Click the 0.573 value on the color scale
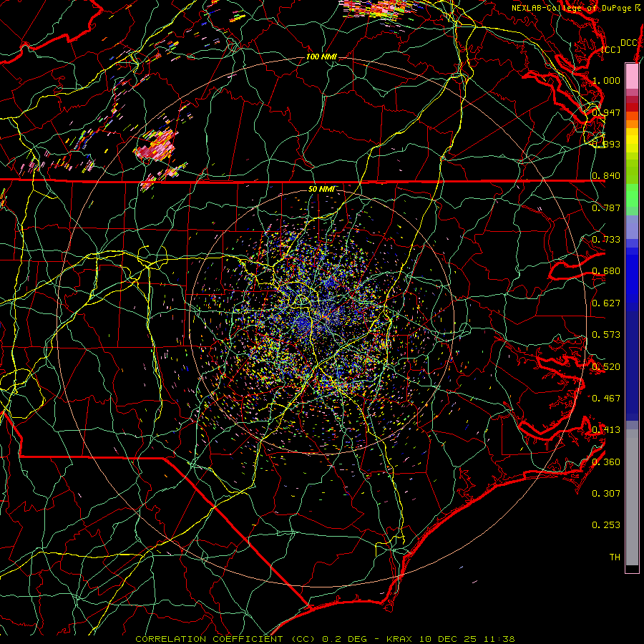 click(606, 335)
